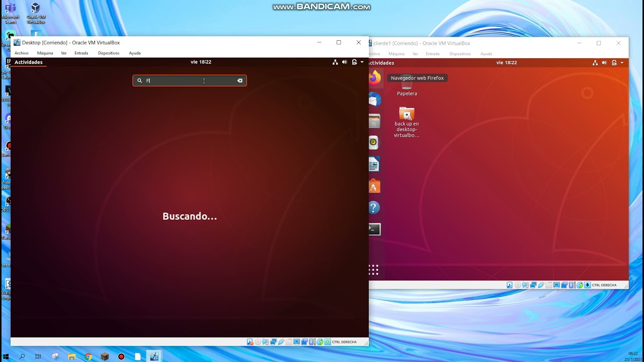Open Entrada menu in cliente1 window
Screen dimensions: 644x362
click(x=433, y=54)
